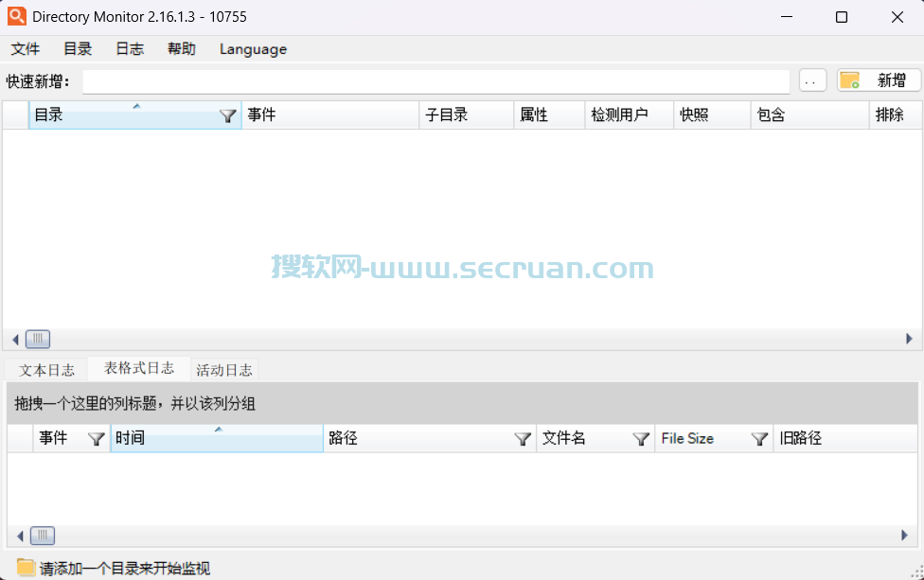Click the folder icon in the status bar
Screen dimensions: 924x580
(26, 567)
